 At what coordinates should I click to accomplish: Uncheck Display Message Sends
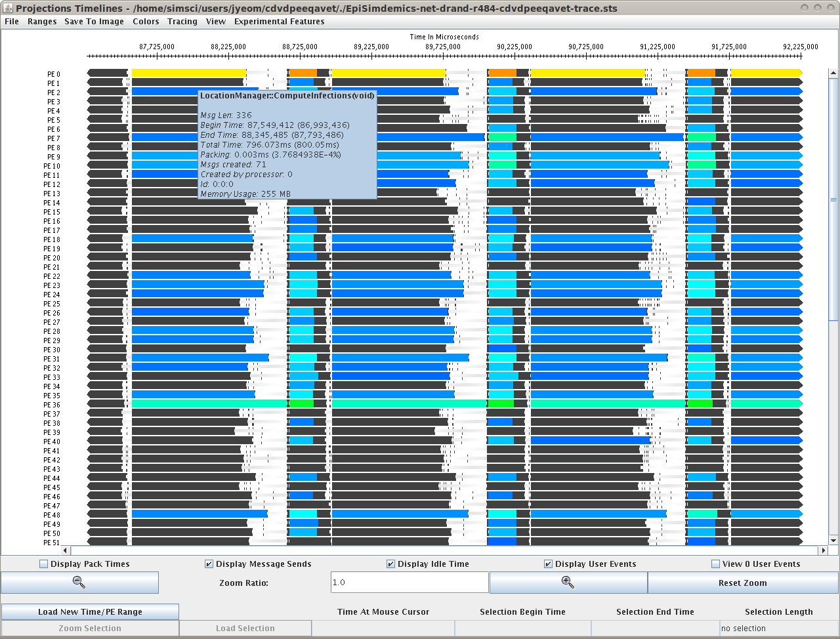point(209,564)
